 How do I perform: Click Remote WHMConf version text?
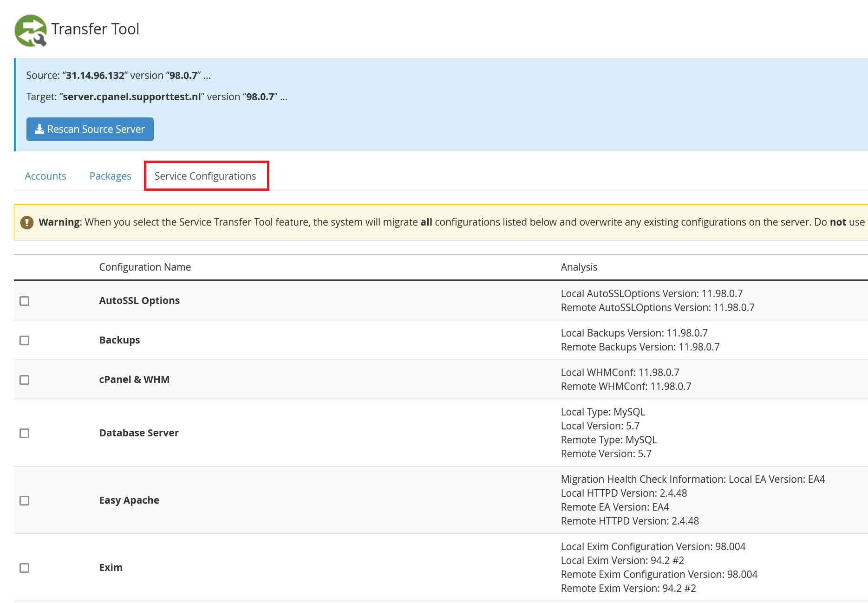coord(626,387)
